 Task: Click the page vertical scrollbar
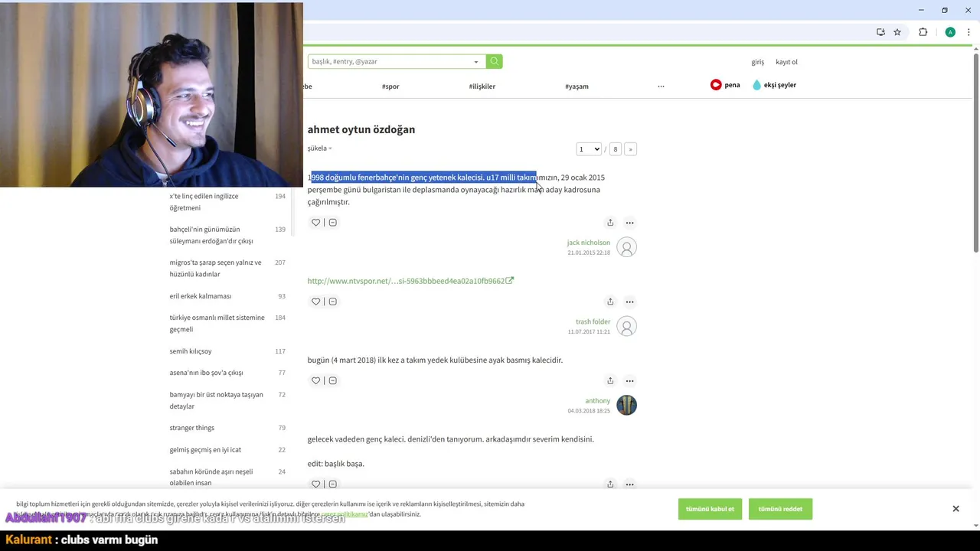[x=975, y=153]
